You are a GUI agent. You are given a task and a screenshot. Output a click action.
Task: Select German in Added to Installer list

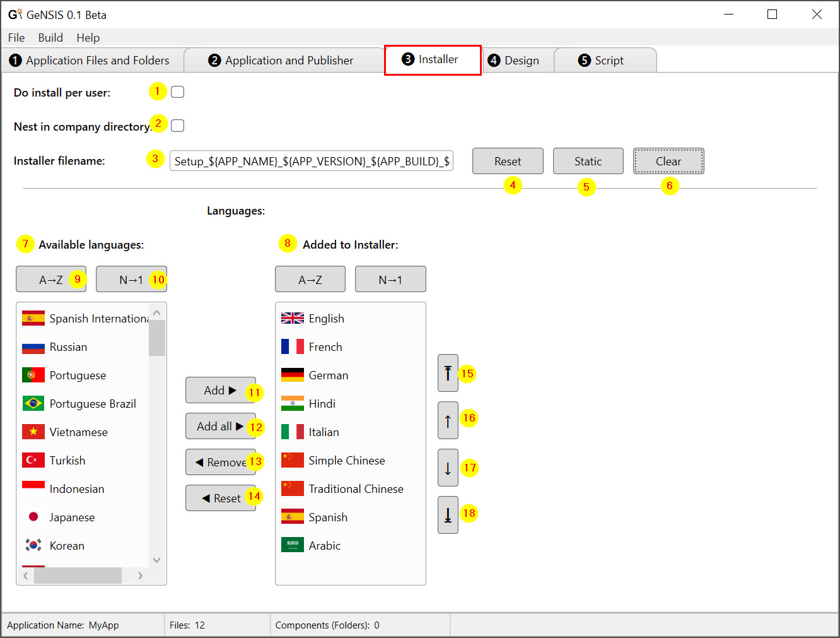click(x=351, y=375)
